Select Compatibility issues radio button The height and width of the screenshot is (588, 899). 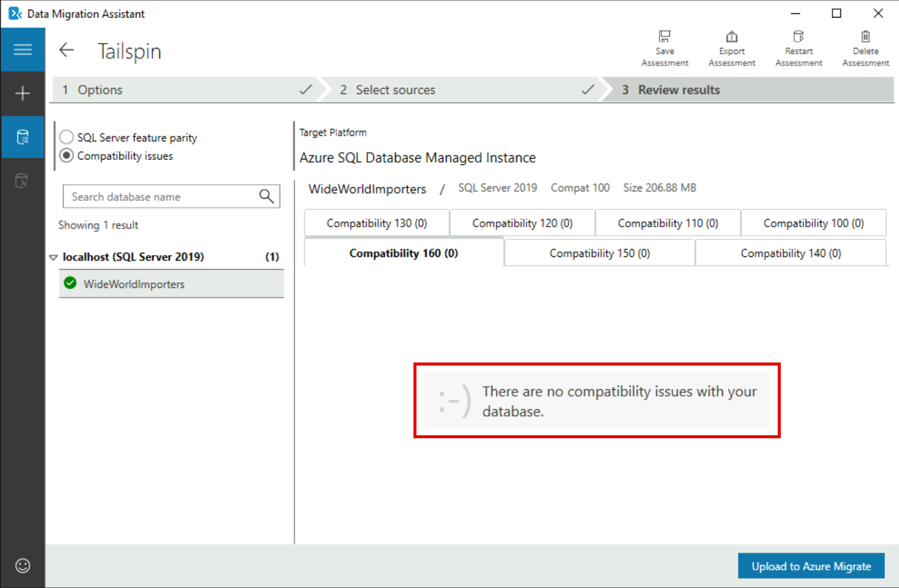pyautogui.click(x=67, y=156)
